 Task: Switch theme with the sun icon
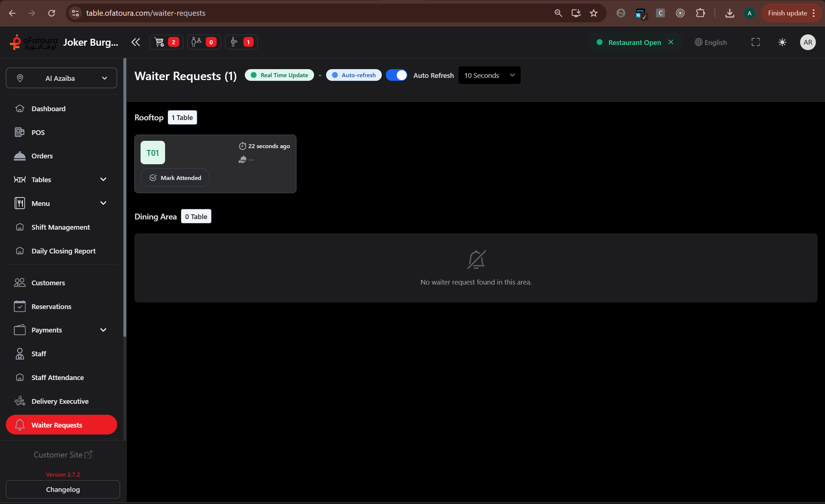pyautogui.click(x=782, y=42)
